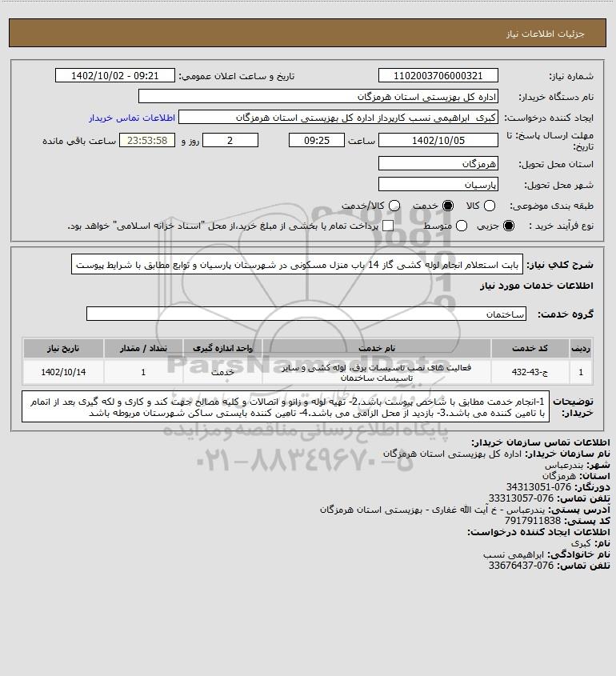Click the اطلاعات ایجاد کننده درخواست heading
Image resolution: width=616 pixels, height=676 pixels.
coord(538,532)
